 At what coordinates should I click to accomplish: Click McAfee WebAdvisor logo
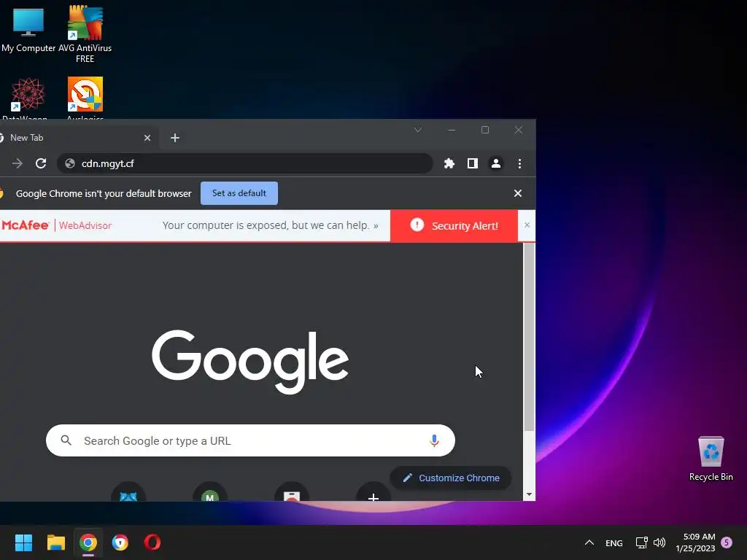[57, 225]
